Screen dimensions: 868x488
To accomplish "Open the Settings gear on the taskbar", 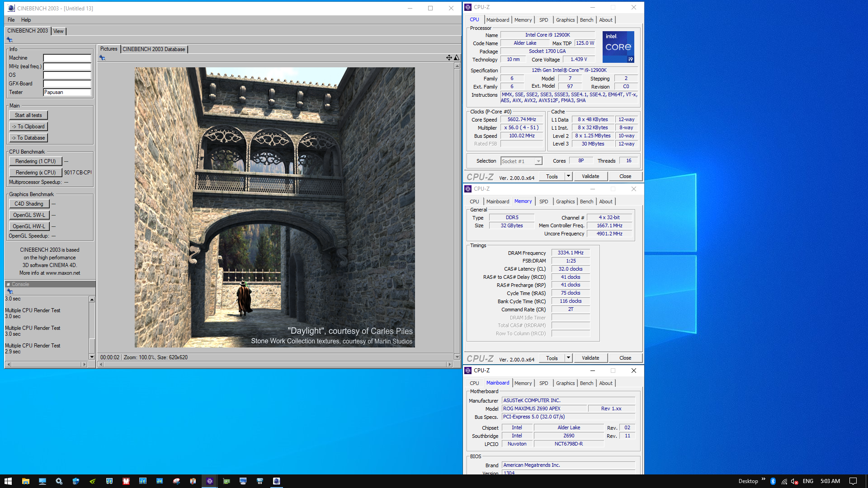I will [x=59, y=481].
